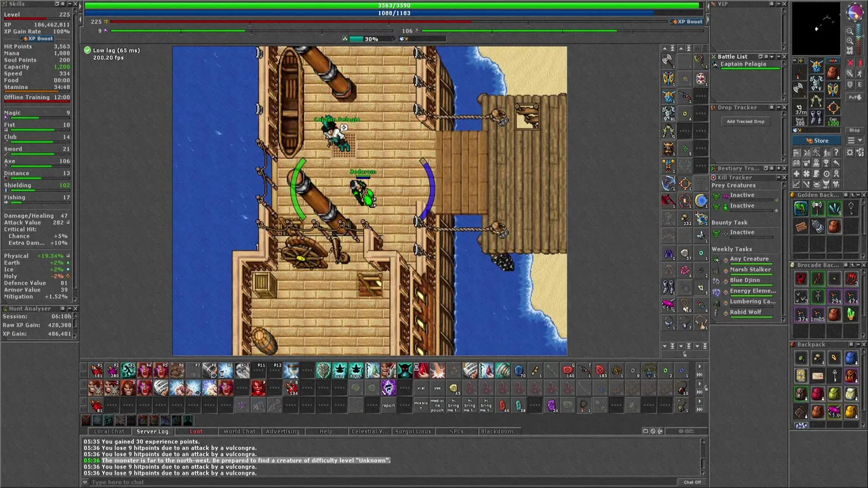Toggle expert mode E button

coord(860,85)
